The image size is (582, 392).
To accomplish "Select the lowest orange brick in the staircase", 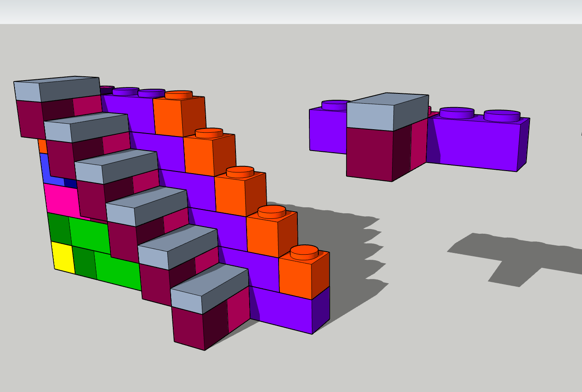I will (304, 273).
